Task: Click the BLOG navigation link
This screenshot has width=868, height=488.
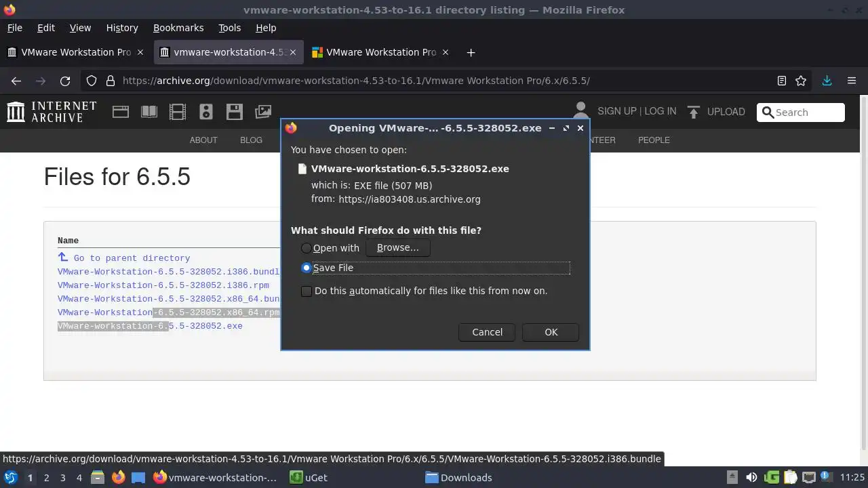Action: click(251, 140)
